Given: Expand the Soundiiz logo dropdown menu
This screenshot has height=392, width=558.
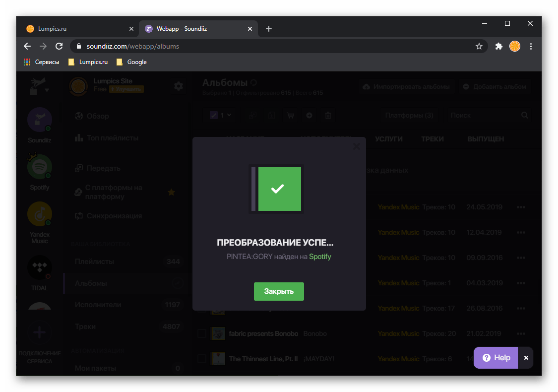Looking at the screenshot, I should coord(40,86).
